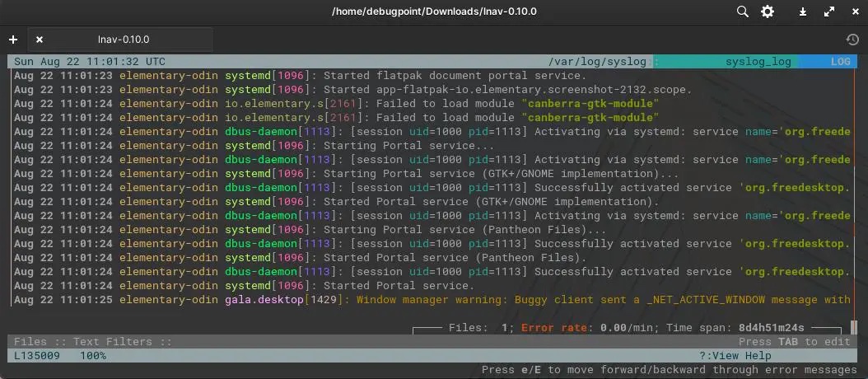Click the new tab plus button
This screenshot has width=868, height=379.
[13, 40]
